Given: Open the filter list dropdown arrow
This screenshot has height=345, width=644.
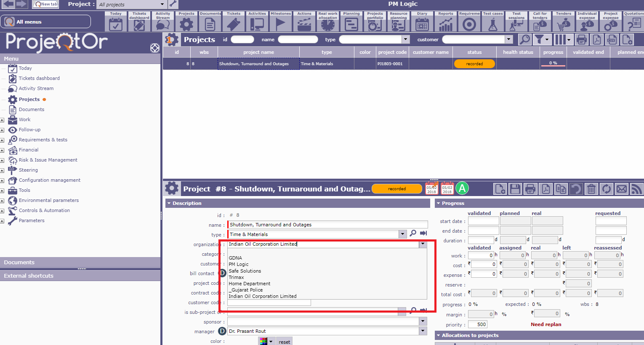Looking at the screenshot, I should 547,40.
